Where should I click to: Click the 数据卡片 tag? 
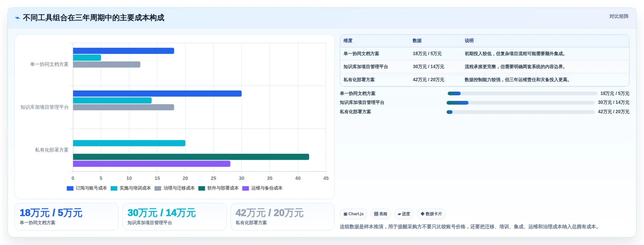[x=431, y=214]
